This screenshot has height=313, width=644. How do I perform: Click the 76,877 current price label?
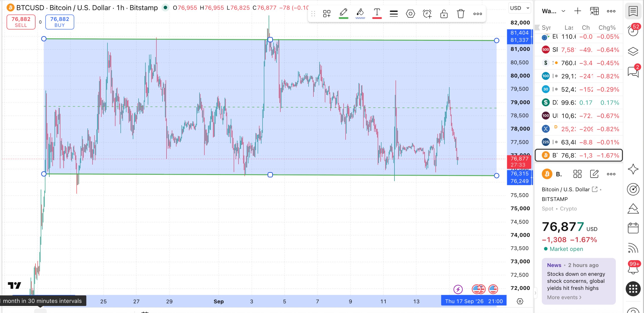[519, 162]
